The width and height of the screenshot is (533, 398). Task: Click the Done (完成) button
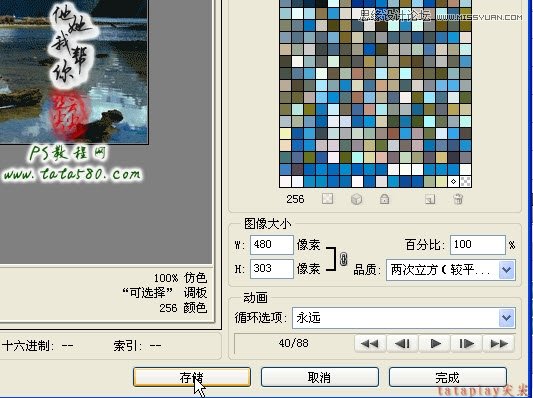[x=447, y=377]
